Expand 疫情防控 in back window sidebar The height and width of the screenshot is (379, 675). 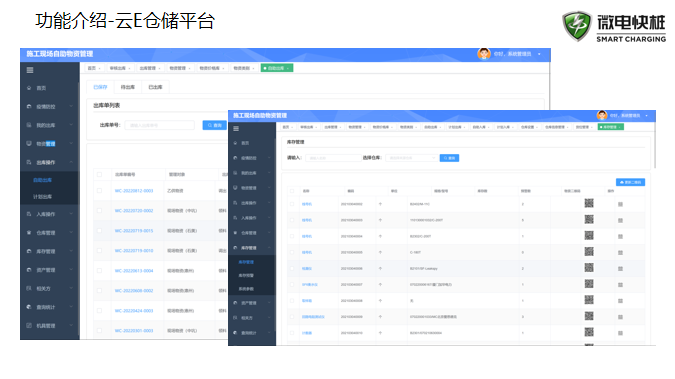point(71,106)
